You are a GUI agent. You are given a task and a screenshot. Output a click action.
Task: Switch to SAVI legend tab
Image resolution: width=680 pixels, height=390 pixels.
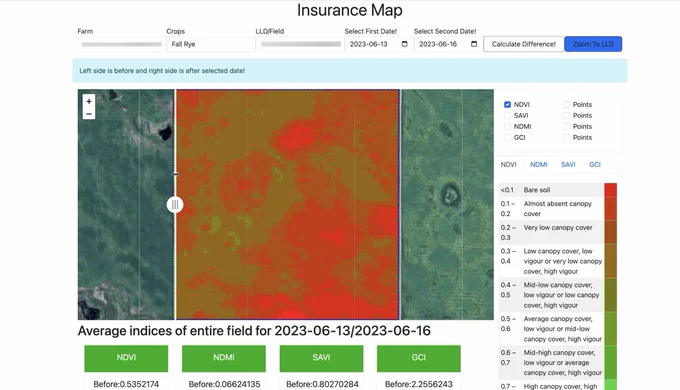coord(568,164)
